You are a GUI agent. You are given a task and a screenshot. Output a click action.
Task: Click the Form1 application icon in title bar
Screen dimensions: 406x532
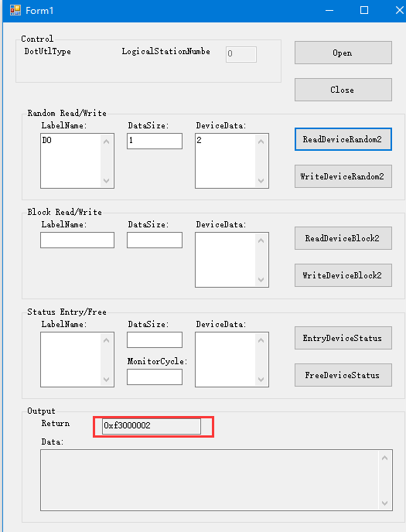(15, 11)
